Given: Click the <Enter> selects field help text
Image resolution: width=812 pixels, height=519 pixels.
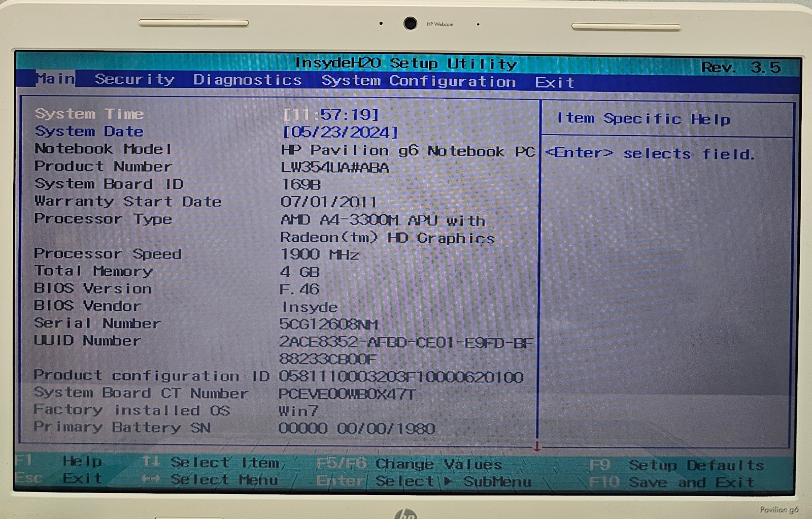Looking at the screenshot, I should 650,153.
